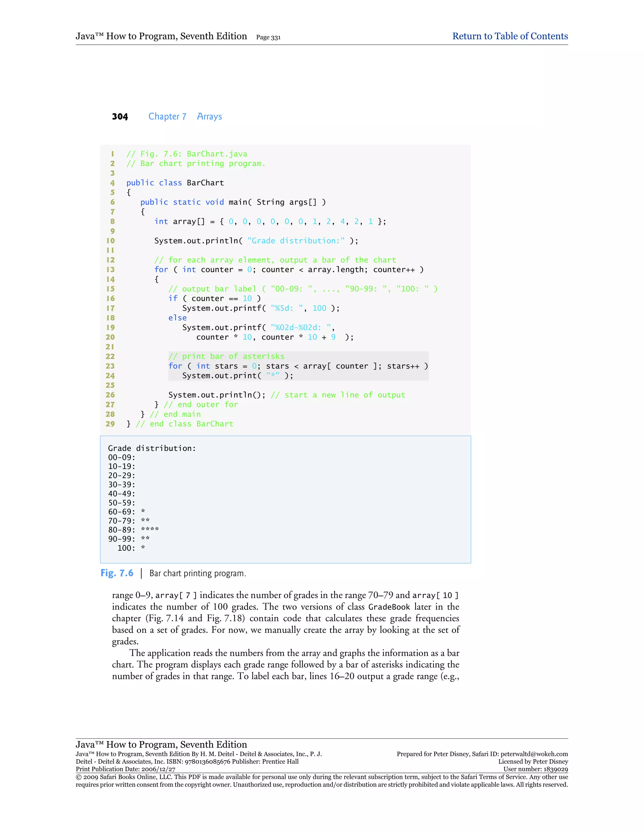This screenshot has height=833, width=644.
Task: Click the Bar chart printing program caption
Action: click(x=197, y=573)
